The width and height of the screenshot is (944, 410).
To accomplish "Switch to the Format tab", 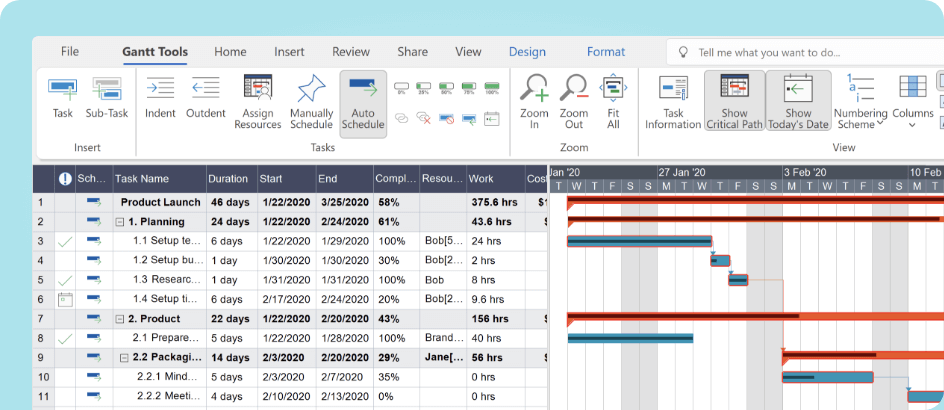I will point(606,52).
